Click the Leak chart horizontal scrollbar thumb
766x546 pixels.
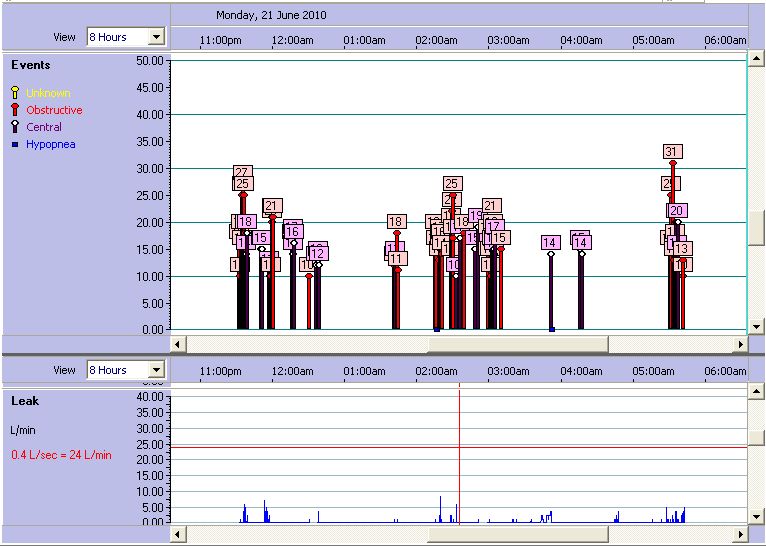pyautogui.click(x=518, y=534)
